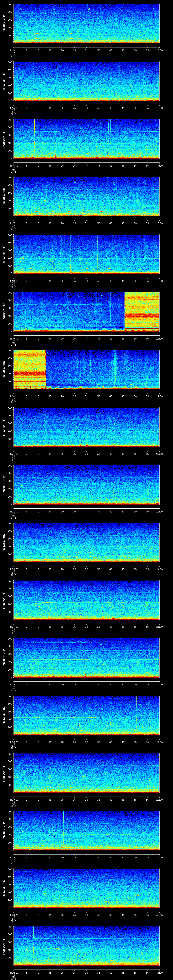Select the spectrogram panel starting at 1:15:00
Viewport: 173px width, 980px height.
pyautogui.click(x=87, y=81)
